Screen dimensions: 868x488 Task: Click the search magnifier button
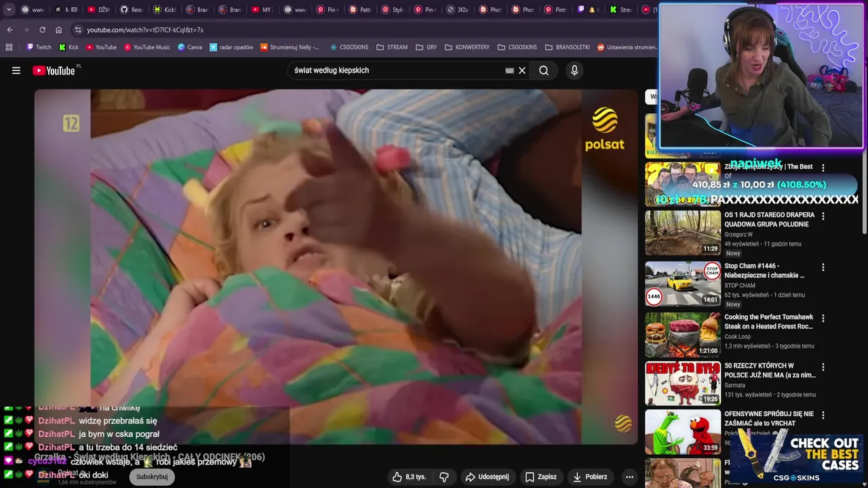pos(544,70)
